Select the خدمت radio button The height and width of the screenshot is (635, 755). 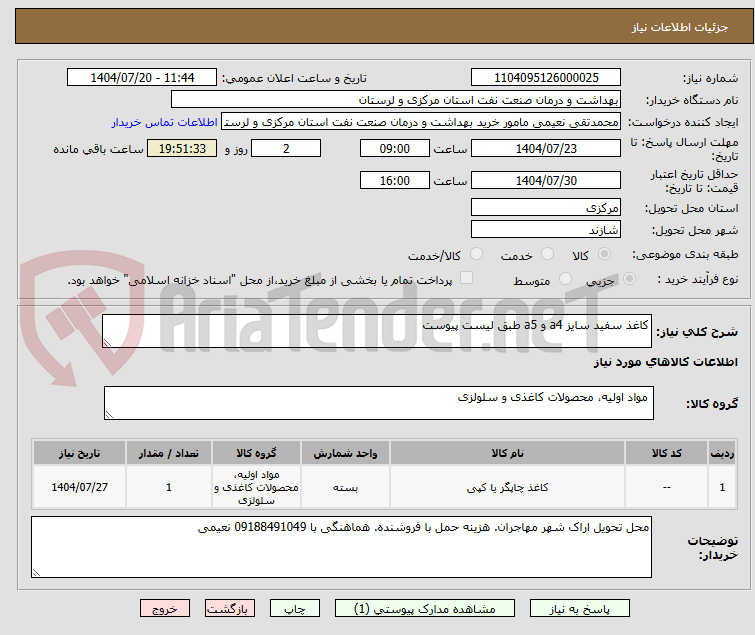[x=547, y=254]
